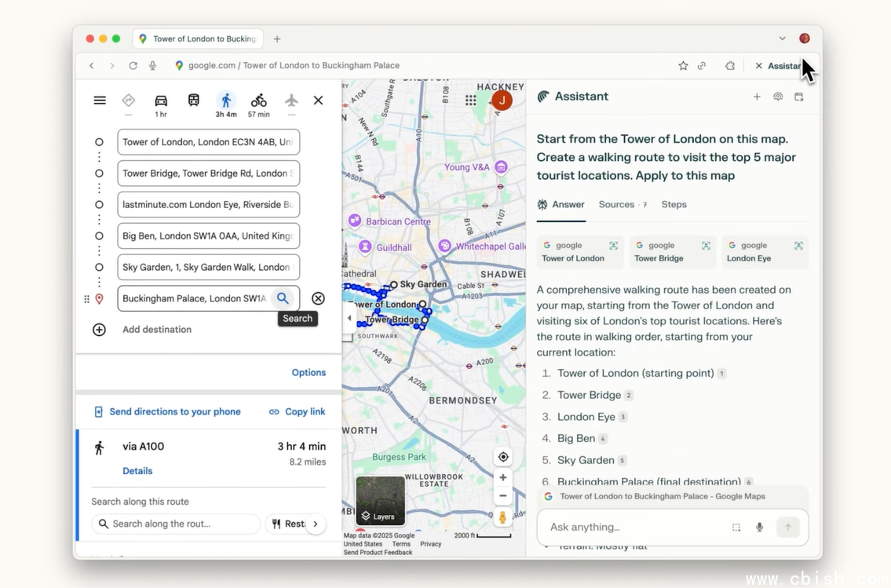
Task: Edit Sky Garden destination field
Action: click(x=209, y=267)
